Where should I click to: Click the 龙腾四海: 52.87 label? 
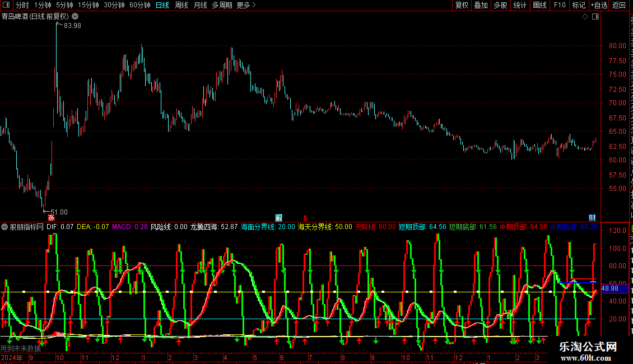coord(214,227)
